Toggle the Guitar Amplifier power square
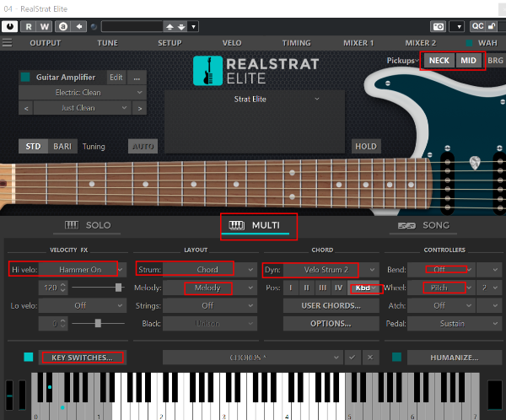Screen dimensions: 506x420 [x=25, y=77]
